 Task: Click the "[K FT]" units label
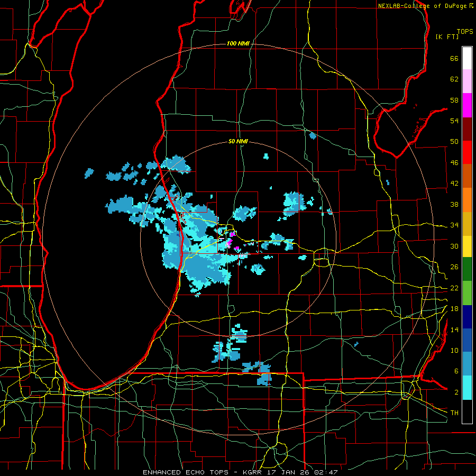point(447,37)
